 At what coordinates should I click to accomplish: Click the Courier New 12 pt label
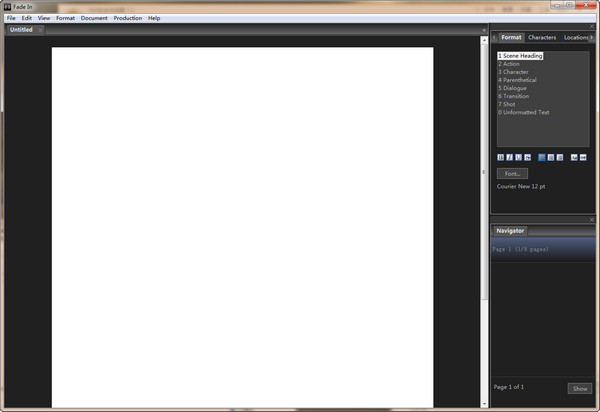point(521,186)
